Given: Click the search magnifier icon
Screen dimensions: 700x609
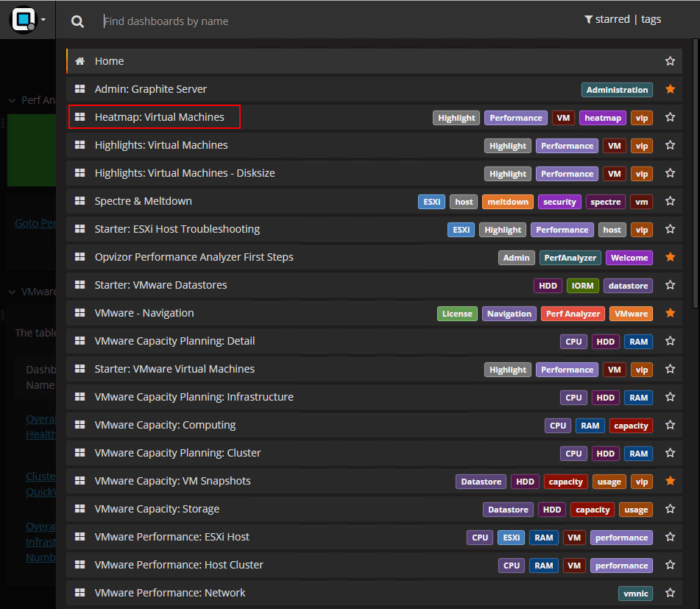Looking at the screenshot, I should coord(77,21).
